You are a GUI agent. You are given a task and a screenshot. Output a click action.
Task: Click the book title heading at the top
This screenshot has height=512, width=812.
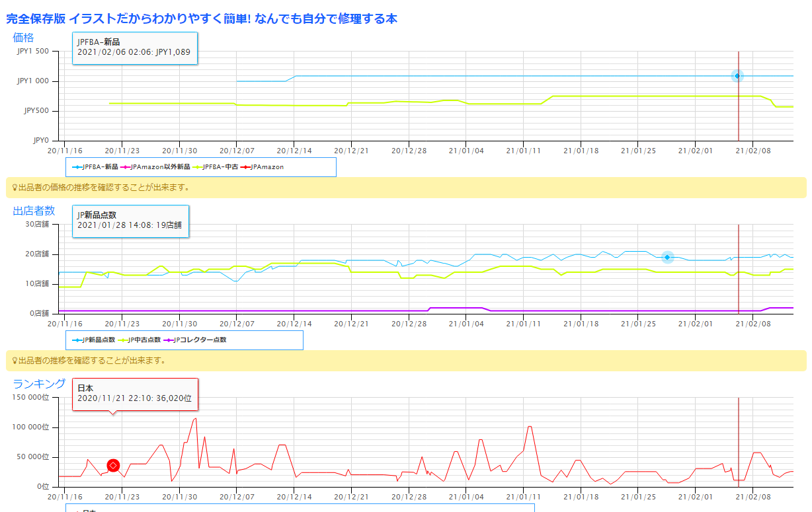coord(202,18)
